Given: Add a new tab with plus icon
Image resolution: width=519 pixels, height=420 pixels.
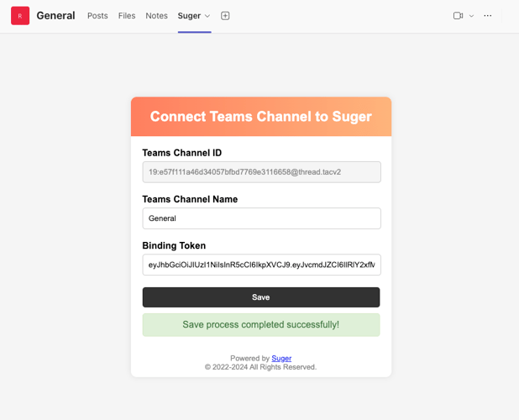Looking at the screenshot, I should [225, 16].
